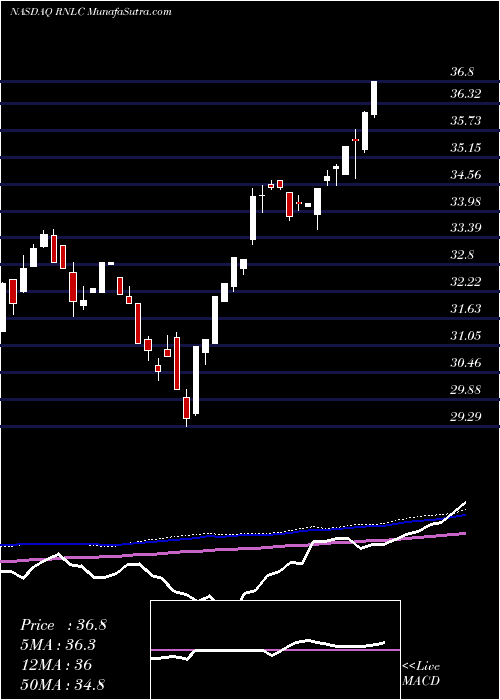The width and height of the screenshot is (500, 700).
Task: Click the 32.22 price axis label
Action: (x=466, y=282)
